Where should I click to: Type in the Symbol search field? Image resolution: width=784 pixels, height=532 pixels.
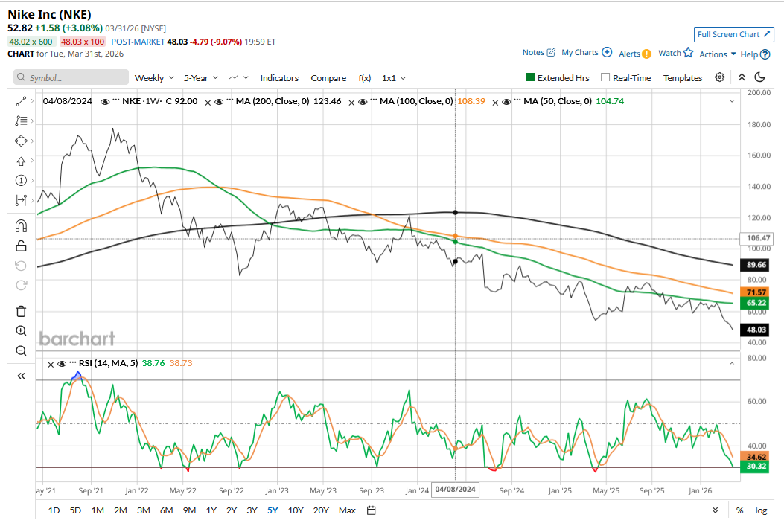(x=71, y=78)
